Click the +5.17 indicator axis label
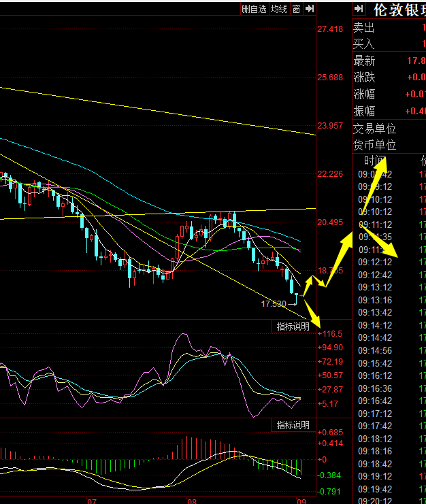This screenshot has height=504, width=426. [x=328, y=404]
